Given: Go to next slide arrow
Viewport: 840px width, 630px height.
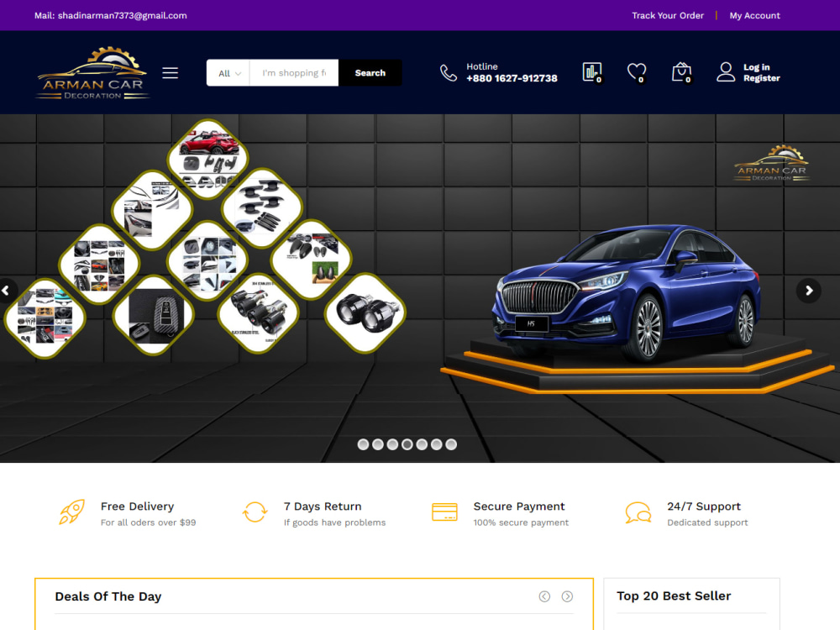Looking at the screenshot, I should [x=809, y=291].
